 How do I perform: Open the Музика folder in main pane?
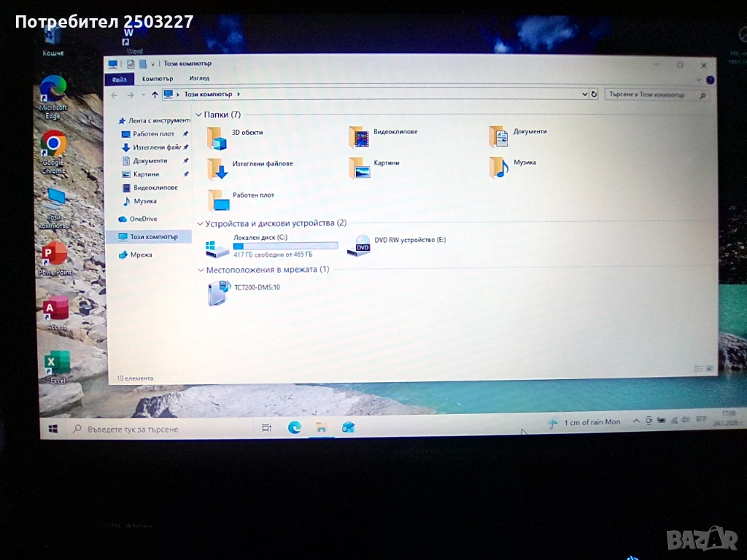499,167
